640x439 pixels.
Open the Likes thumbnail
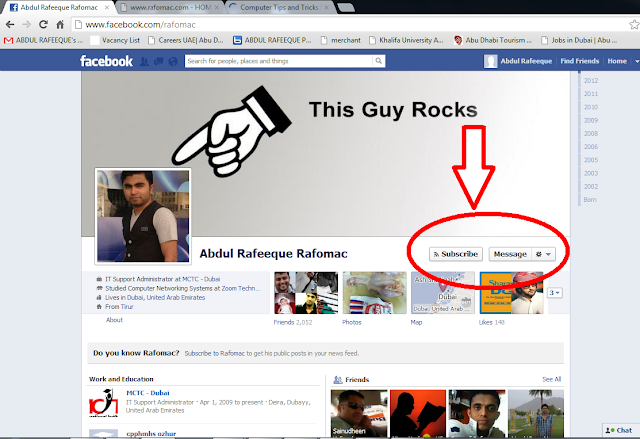511,293
